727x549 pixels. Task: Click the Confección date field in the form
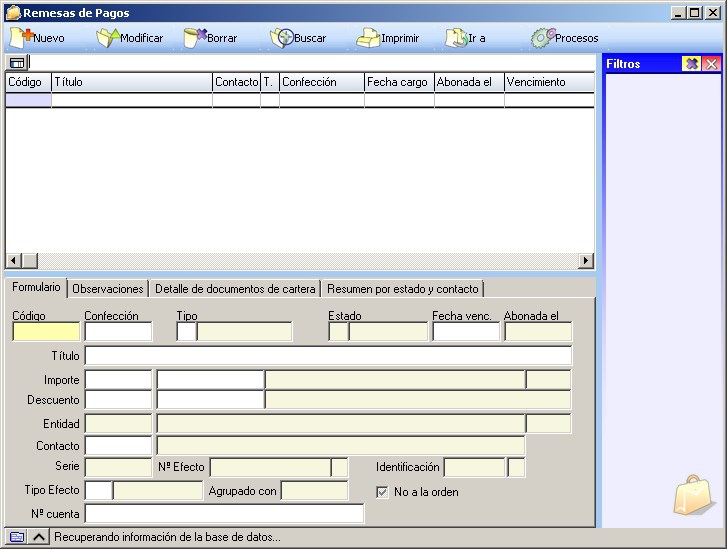click(119, 332)
